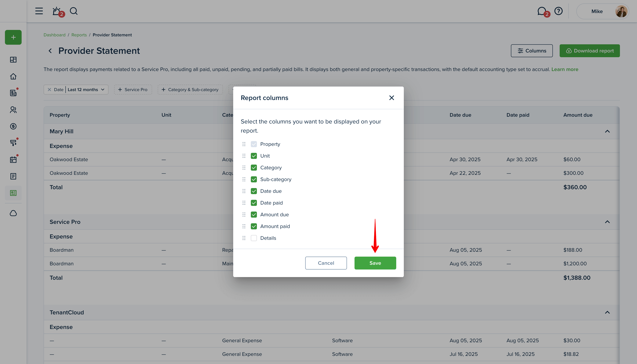This screenshot has width=637, height=364.
Task: Uncheck the Category column checkbox
Action: pos(254,167)
